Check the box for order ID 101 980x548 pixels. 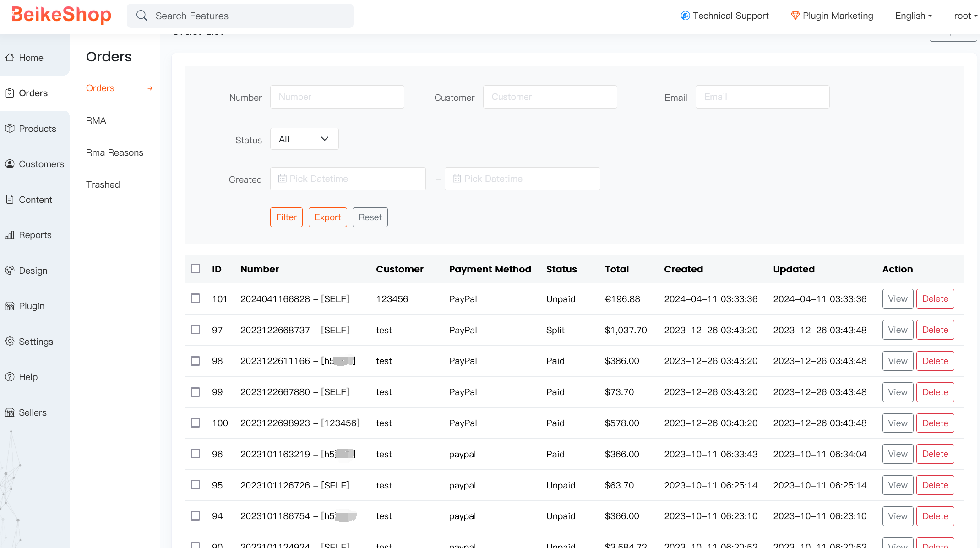pyautogui.click(x=196, y=298)
